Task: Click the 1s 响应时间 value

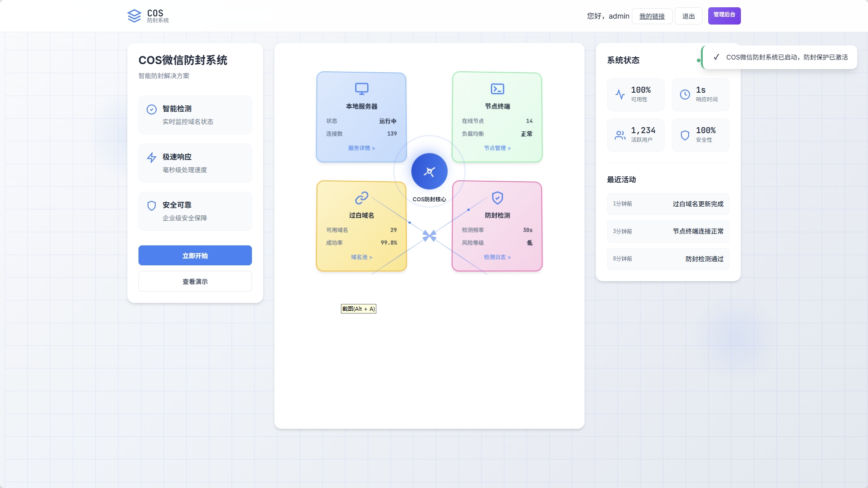Action: 701,90
